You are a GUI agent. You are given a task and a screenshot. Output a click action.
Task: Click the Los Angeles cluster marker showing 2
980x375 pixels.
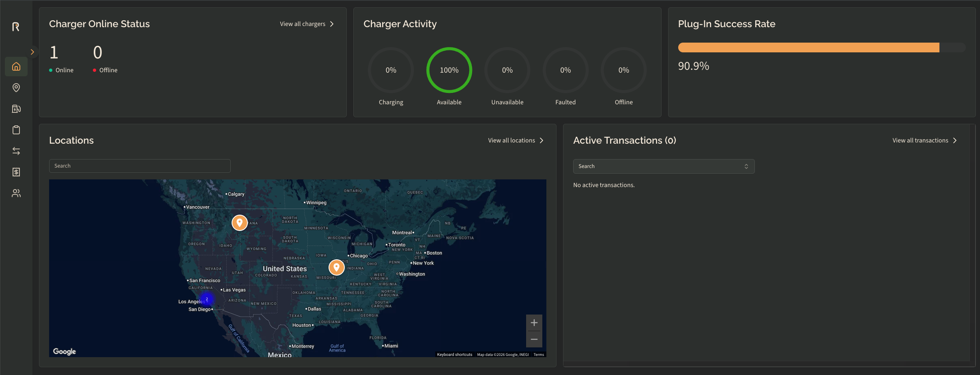click(x=207, y=299)
